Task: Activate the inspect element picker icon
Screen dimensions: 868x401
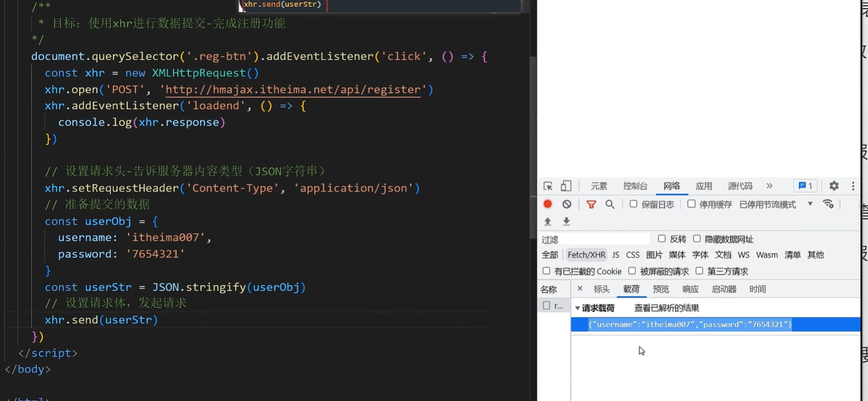Action: (x=548, y=186)
